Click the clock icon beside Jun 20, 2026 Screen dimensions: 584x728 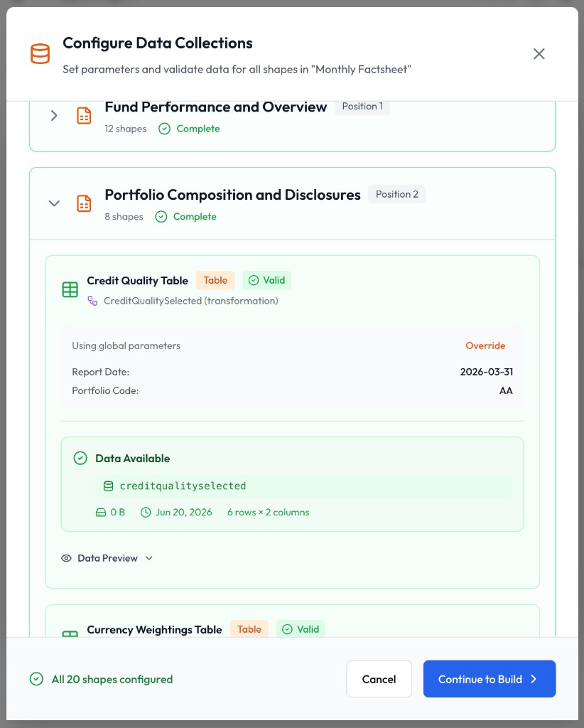(x=146, y=513)
